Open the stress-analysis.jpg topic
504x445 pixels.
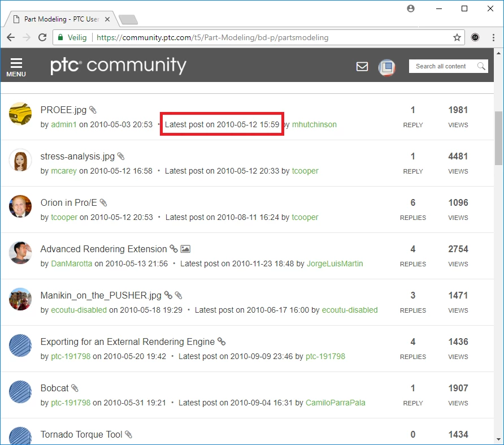pos(77,157)
